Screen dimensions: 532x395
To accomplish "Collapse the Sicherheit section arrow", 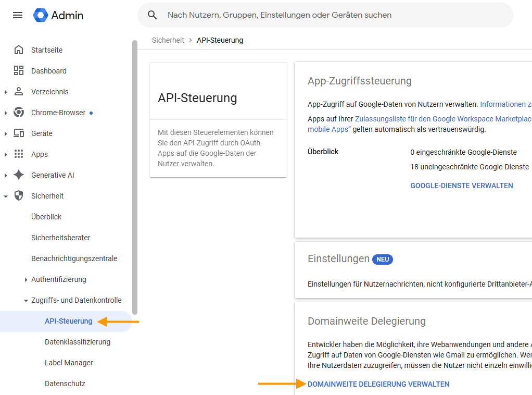I will click(6, 196).
